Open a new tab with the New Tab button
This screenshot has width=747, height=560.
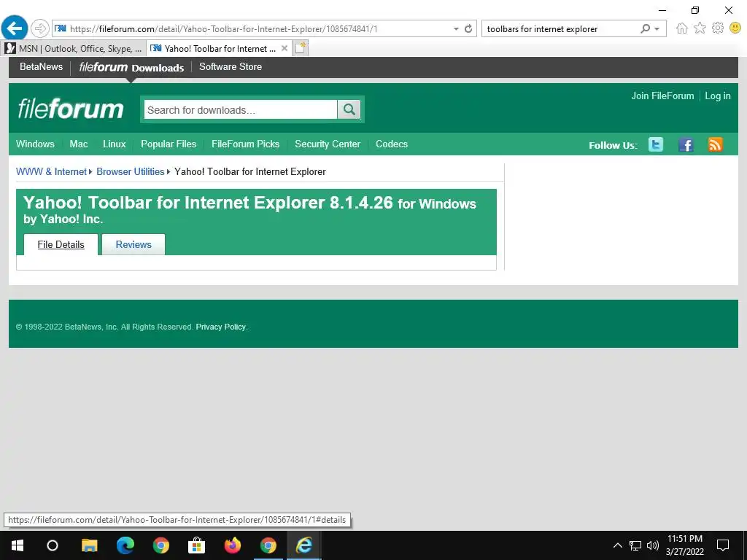click(300, 48)
